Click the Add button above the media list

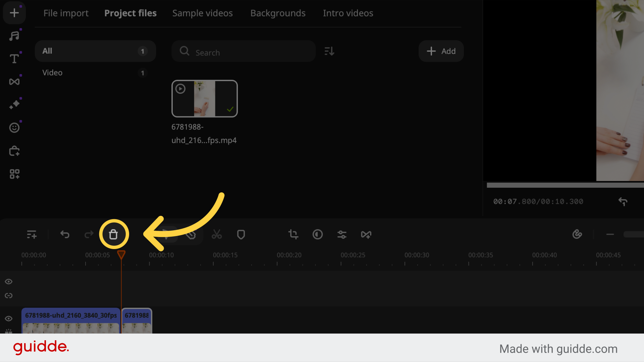point(441,51)
